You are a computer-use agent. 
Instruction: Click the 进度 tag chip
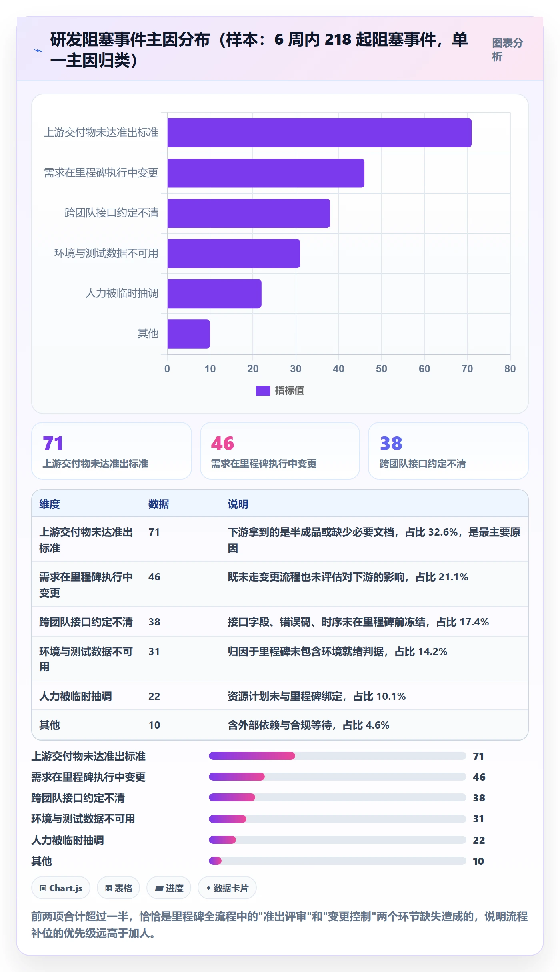coord(169,888)
